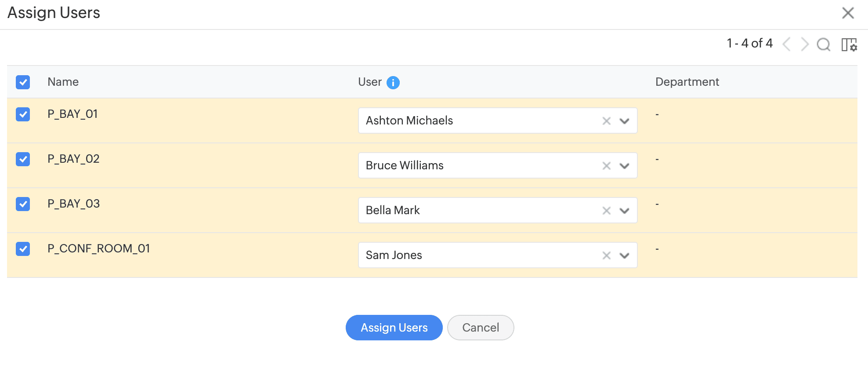Click the blue Assign Users button
Image resolution: width=868 pixels, height=365 pixels.
pyautogui.click(x=394, y=328)
